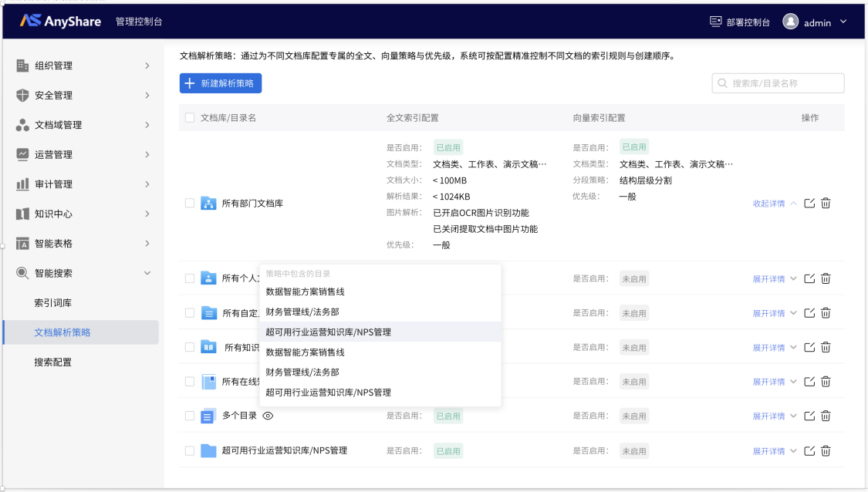
Task: Tick the checkbox for 所有部门文档库
Action: 190,204
